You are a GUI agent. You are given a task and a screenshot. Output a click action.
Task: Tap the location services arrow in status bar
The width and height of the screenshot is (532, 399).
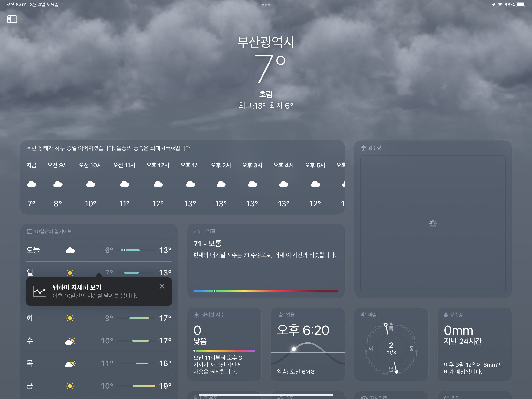(493, 4)
